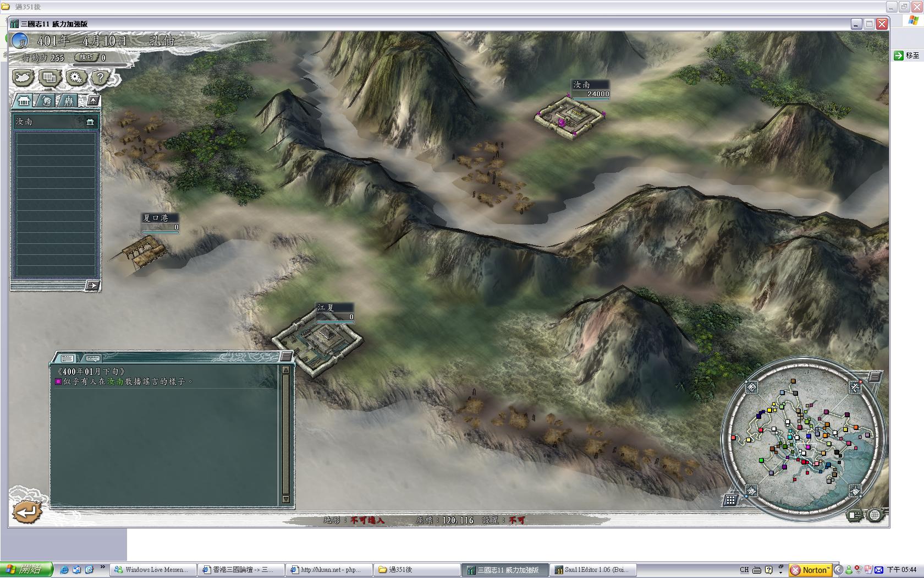Viewport: 924px width, 578px height.
Task: Click the 行動力 255 action points display
Action: coord(43,57)
